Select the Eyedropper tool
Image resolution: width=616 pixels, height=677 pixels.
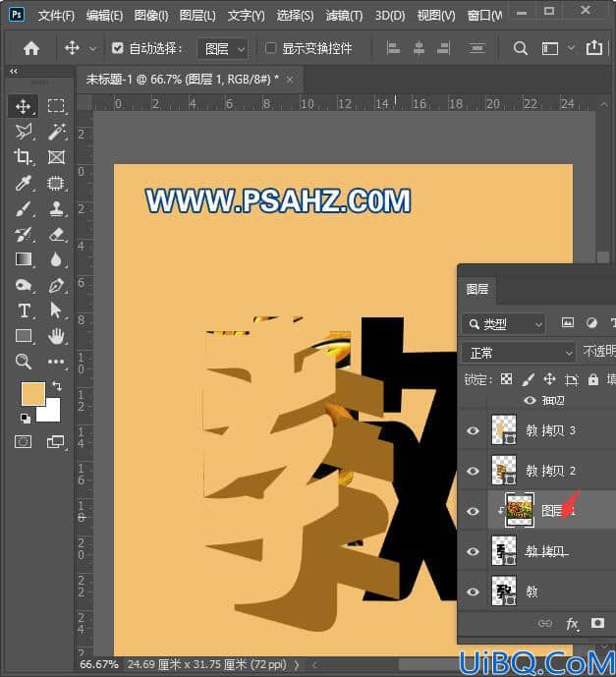pos(23,183)
